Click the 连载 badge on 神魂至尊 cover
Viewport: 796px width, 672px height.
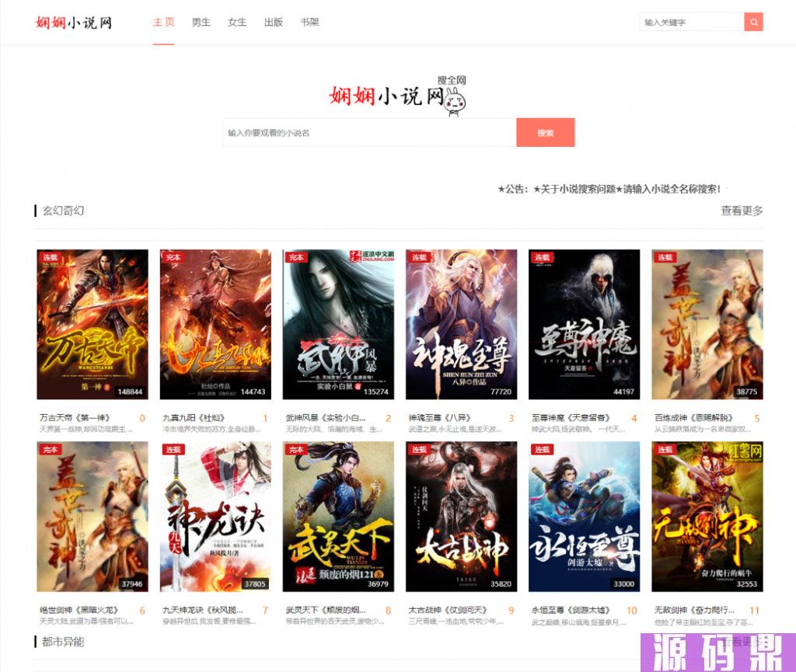(x=419, y=257)
